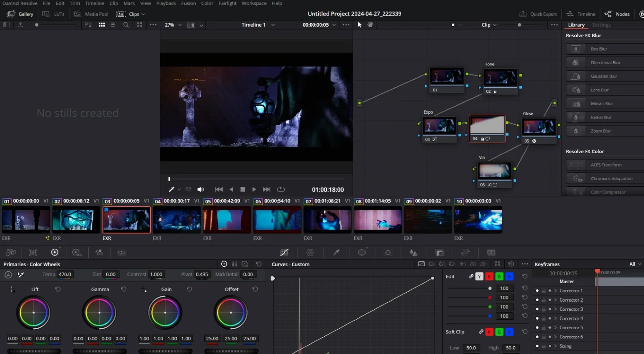644x354 pixels.
Task: Reset the Lift color wheel
Action: (58, 289)
